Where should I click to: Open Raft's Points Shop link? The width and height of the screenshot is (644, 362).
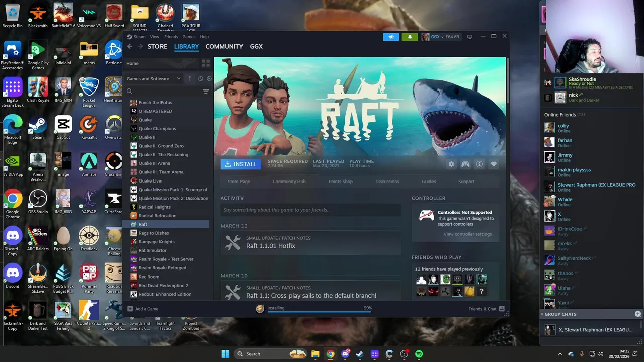(x=341, y=182)
